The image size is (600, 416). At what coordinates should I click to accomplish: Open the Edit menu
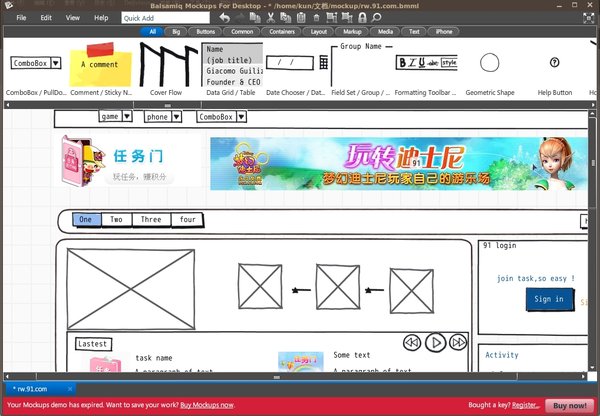pos(46,18)
